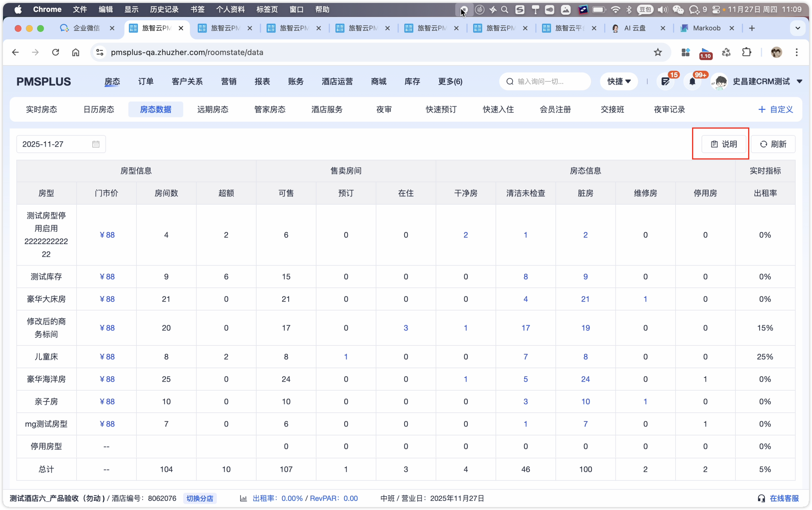Click 切换分店 link in footer
The height and width of the screenshot is (510, 812).
(x=199, y=498)
